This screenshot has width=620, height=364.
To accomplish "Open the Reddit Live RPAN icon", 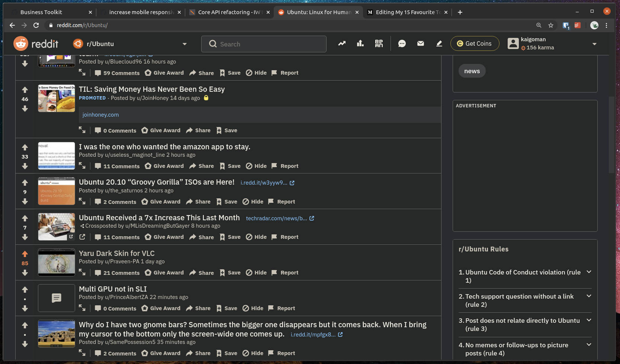I will [379, 43].
